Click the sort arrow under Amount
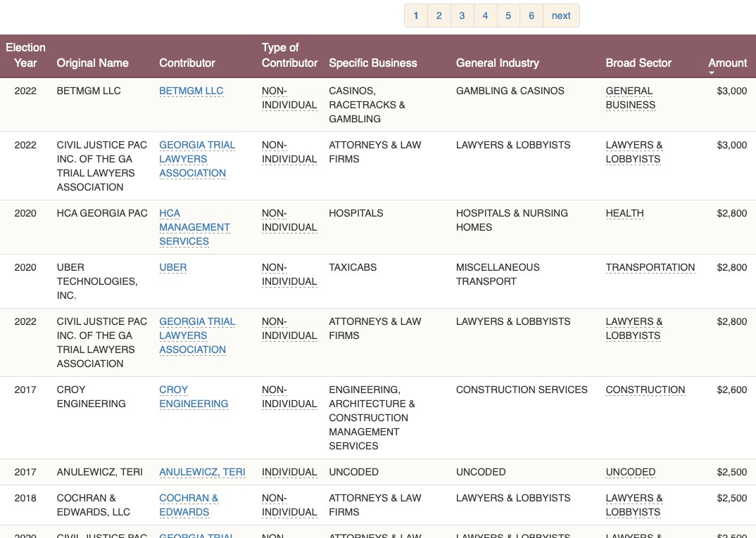Viewport: 756px width, 538px height. (712, 72)
